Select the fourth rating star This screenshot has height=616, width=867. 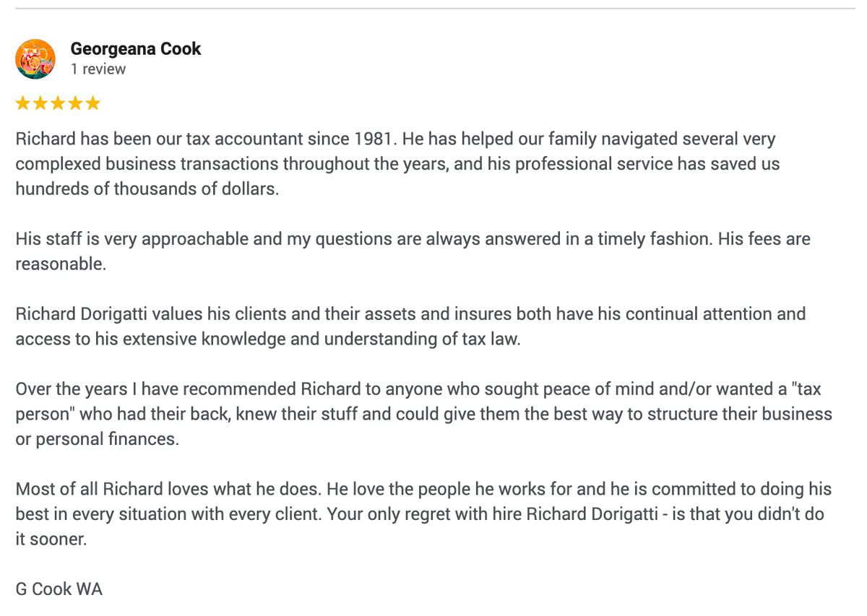pos(75,103)
